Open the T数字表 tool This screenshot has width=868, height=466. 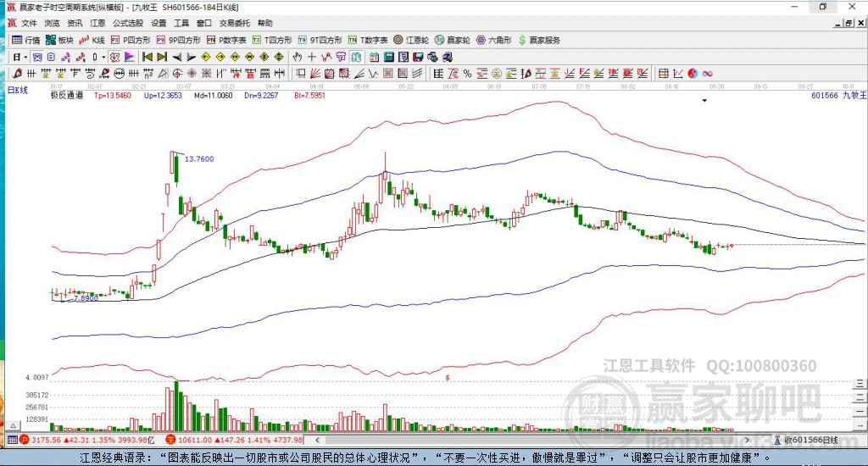click(x=368, y=40)
